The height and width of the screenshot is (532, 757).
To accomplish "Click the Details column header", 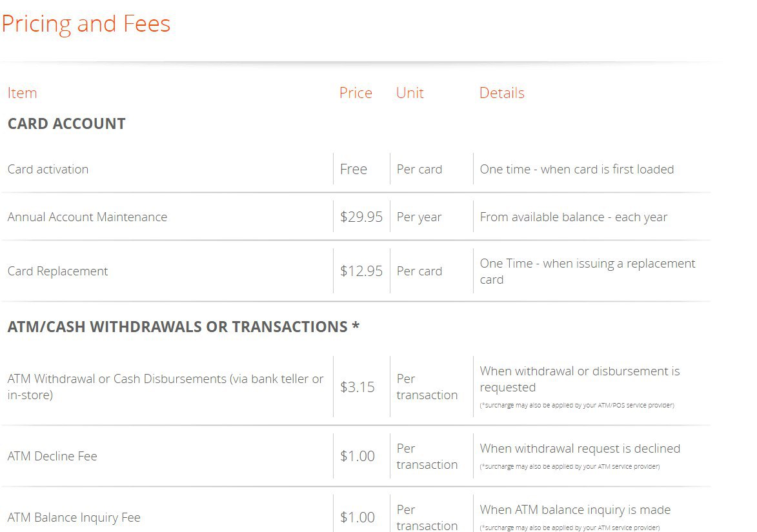I will 501,93.
